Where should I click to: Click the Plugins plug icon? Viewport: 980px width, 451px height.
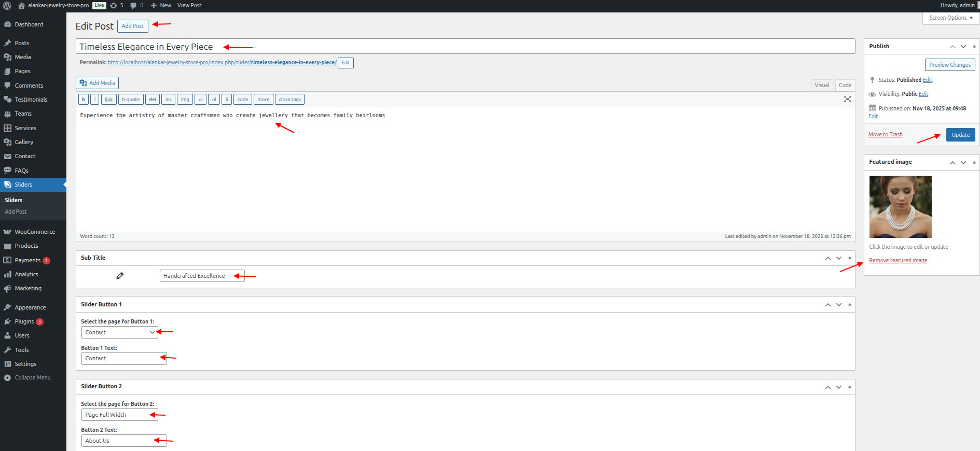(x=7, y=321)
